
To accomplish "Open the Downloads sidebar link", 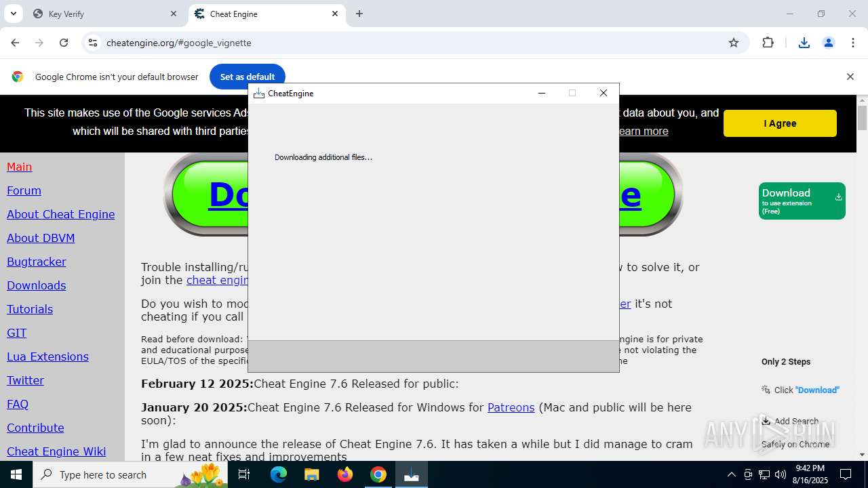I will coord(37,285).
